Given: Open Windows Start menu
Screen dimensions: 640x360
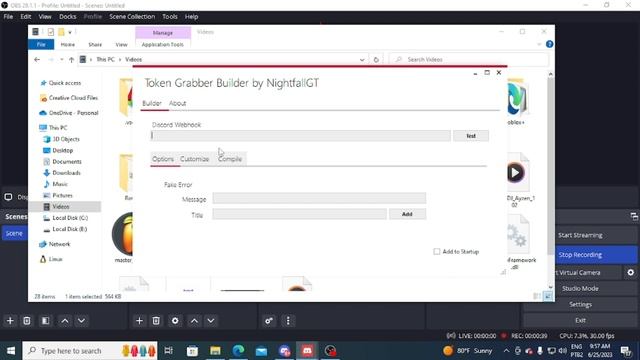Looking at the screenshot, I should (11, 351).
